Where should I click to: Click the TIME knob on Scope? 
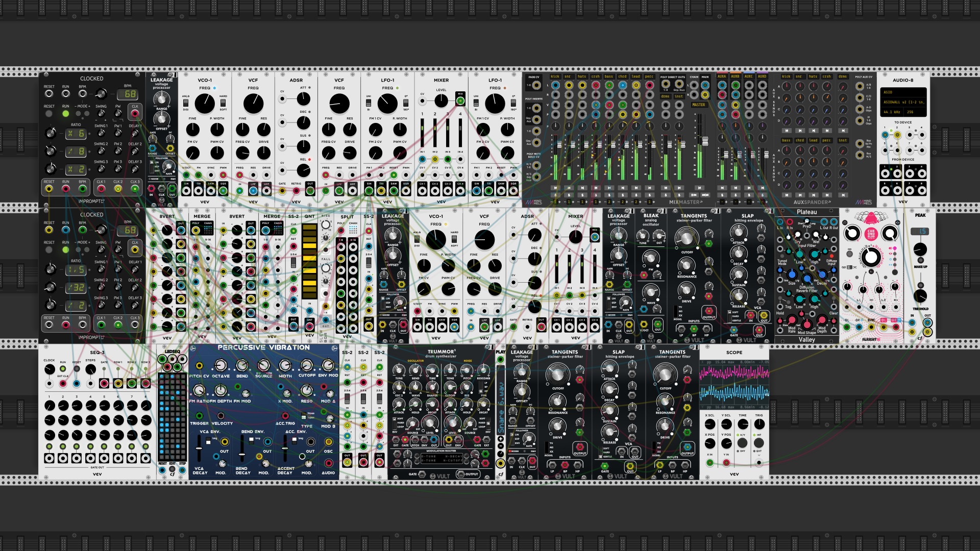[x=743, y=424]
